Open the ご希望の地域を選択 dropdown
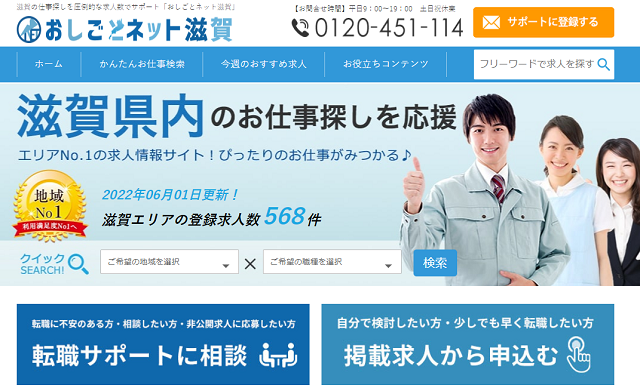 [169, 262]
